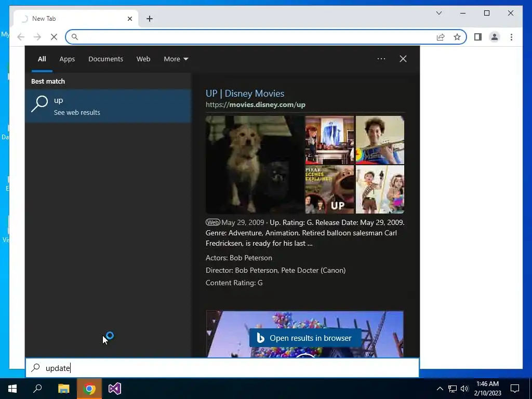The height and width of the screenshot is (399, 532).
Task: Bookmark this page with the star icon
Action: coord(457,37)
